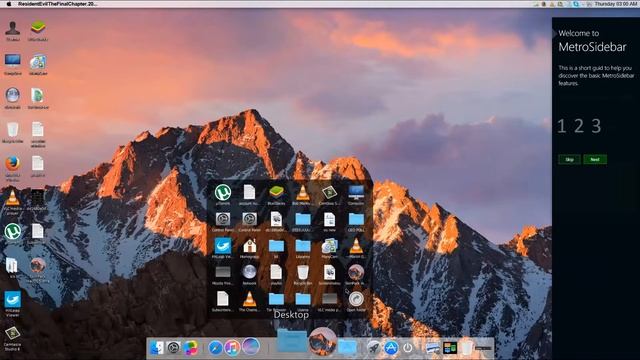Select step 1 in MetroSidebar guide

[562, 126]
